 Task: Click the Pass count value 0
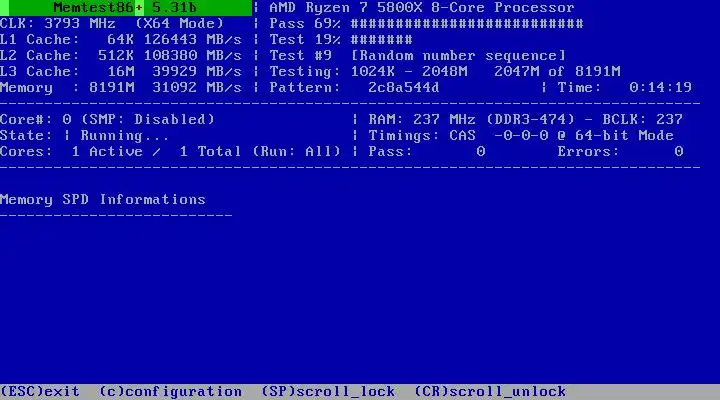point(480,152)
